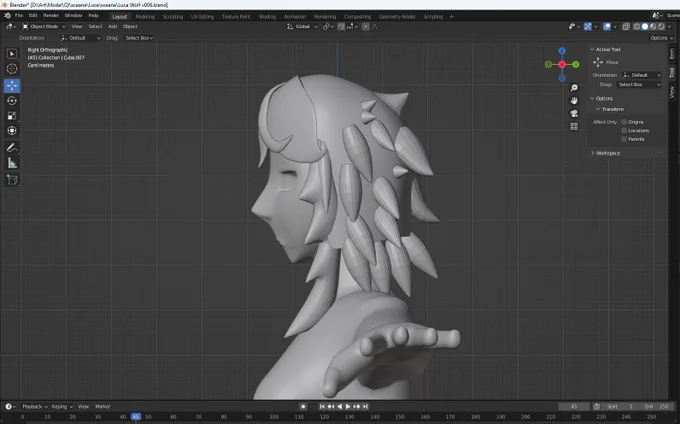Toggle viewport overlays button
Image resolution: width=680 pixels, height=424 pixels.
pos(607,26)
